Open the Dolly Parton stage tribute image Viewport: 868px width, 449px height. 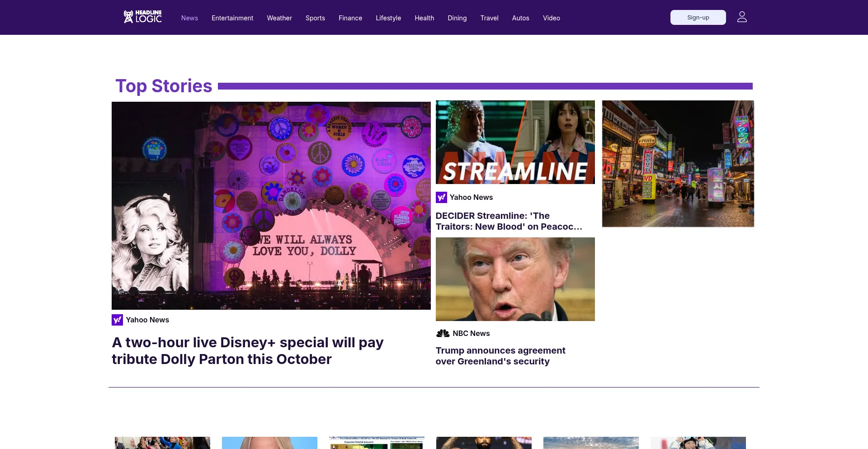271,206
